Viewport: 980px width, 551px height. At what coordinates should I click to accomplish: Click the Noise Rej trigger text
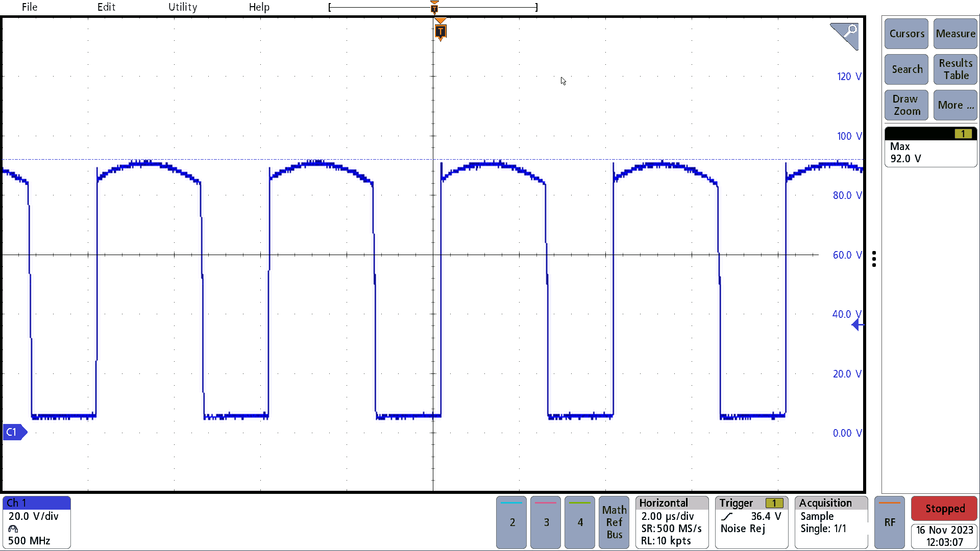coord(743,529)
